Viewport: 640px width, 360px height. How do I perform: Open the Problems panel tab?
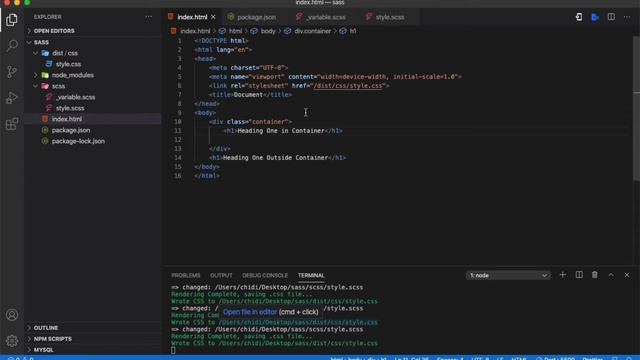coord(186,276)
